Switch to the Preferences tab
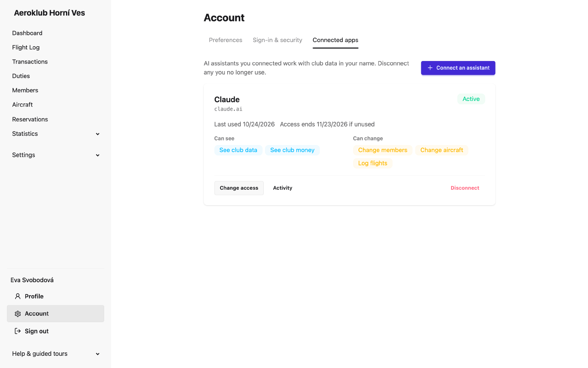The width and height of the screenshot is (588, 368). pyautogui.click(x=226, y=40)
